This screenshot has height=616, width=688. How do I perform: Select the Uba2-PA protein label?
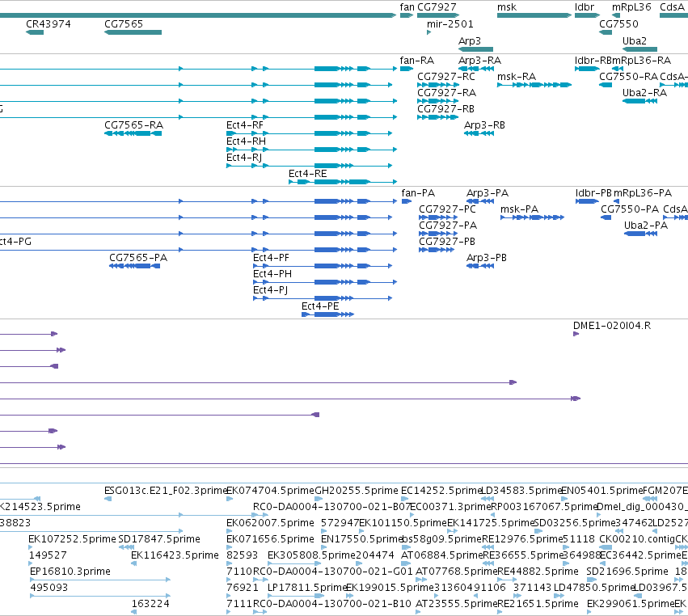point(646,226)
